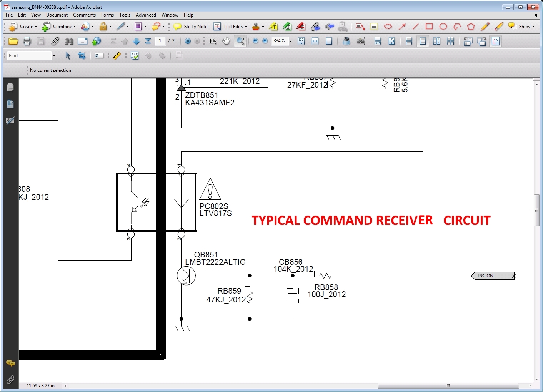
Task: Rotate page clockwise
Action: 482,41
